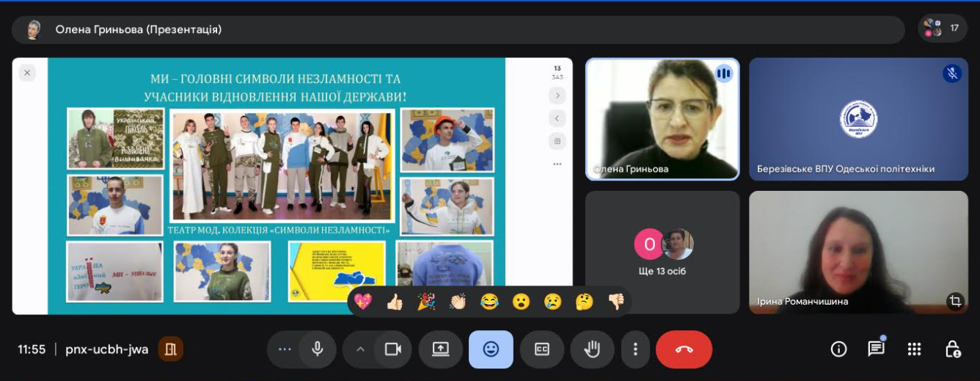Click the right arrow beside the presentation

(557, 95)
